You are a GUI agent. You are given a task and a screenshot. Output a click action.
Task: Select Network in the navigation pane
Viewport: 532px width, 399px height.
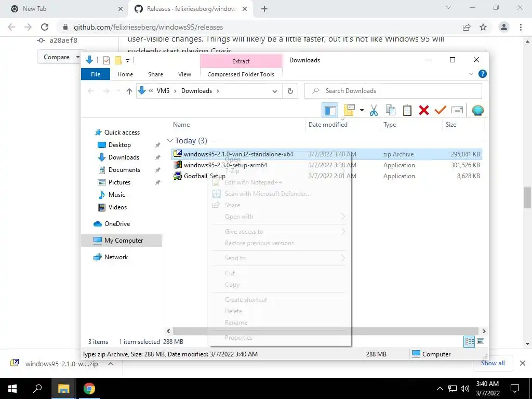click(x=116, y=257)
